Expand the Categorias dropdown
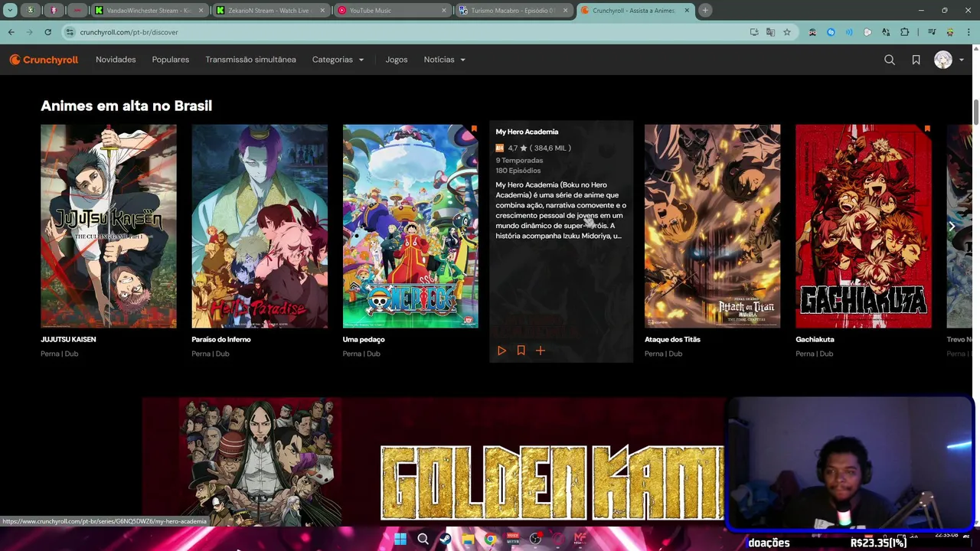Viewport: 980px width, 551px height. click(x=338, y=60)
